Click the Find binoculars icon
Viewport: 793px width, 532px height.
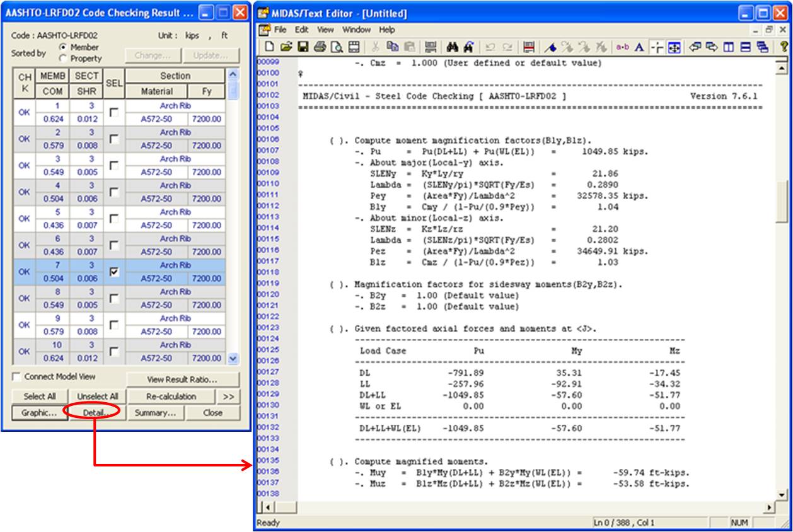point(451,47)
